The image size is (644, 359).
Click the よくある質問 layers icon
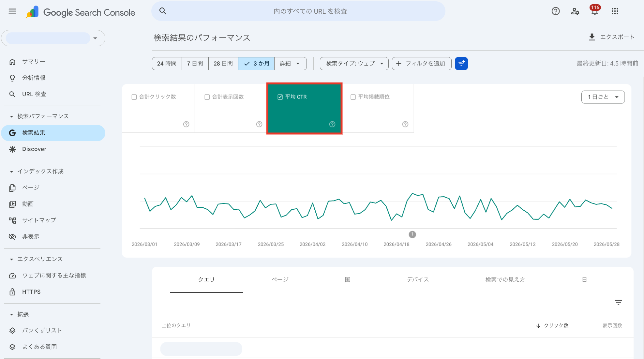click(x=12, y=347)
